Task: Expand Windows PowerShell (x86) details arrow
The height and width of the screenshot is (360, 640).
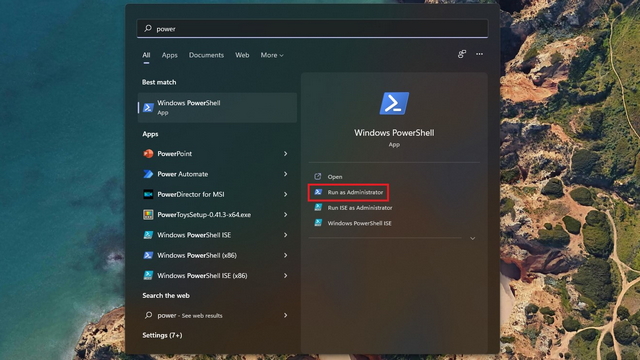Action: click(285, 256)
